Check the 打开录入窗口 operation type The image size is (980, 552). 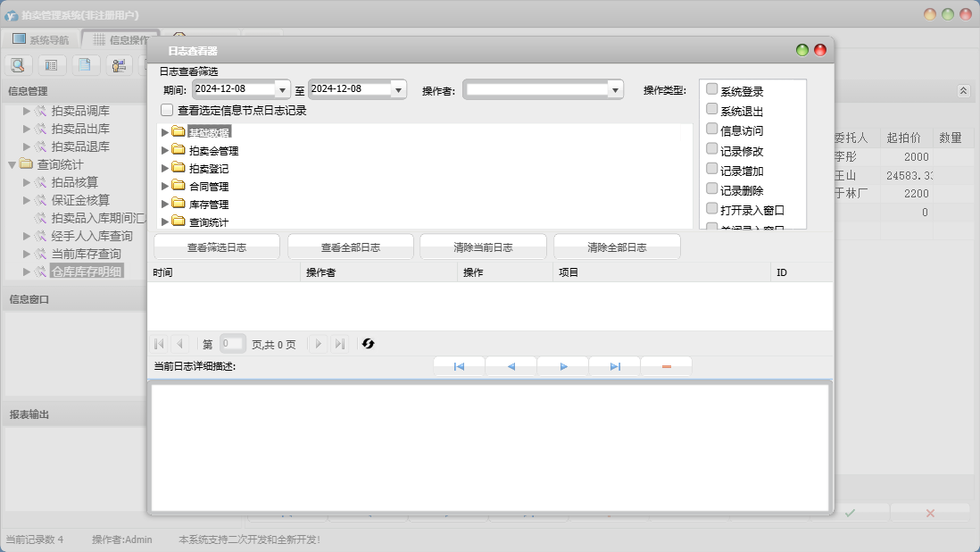[x=711, y=208]
